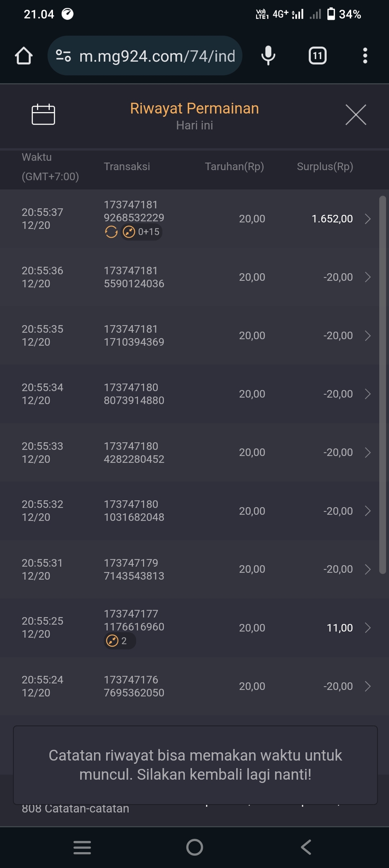This screenshot has width=389, height=868.
Task: Tap the browser home icon
Action: point(24,56)
